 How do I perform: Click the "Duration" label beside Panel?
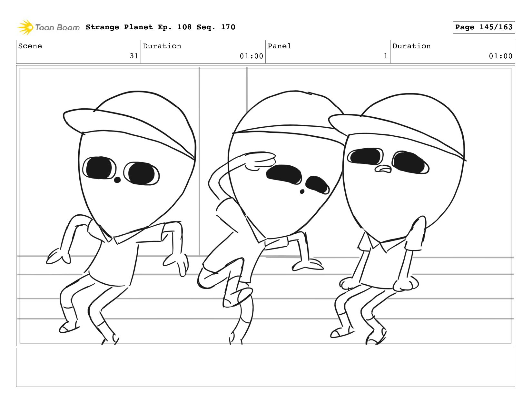point(412,46)
